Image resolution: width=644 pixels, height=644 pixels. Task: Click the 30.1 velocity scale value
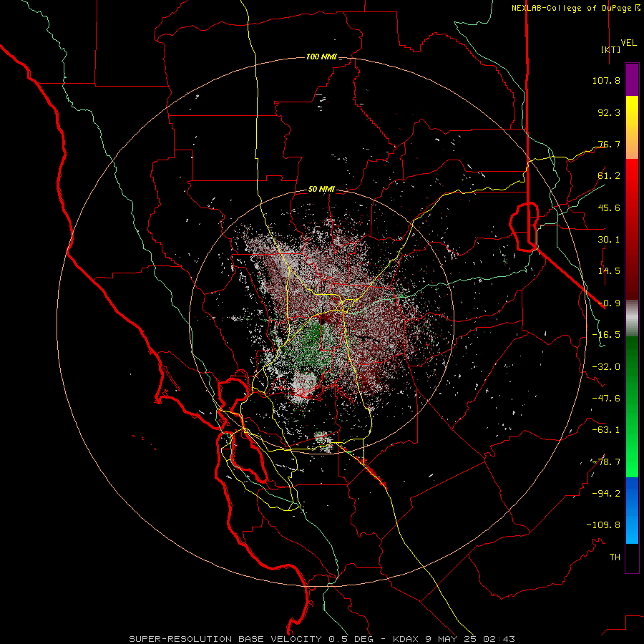point(609,240)
